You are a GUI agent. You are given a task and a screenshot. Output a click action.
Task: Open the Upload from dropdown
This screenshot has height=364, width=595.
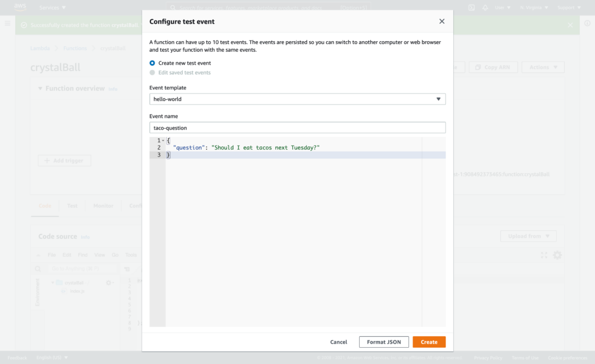(528, 236)
